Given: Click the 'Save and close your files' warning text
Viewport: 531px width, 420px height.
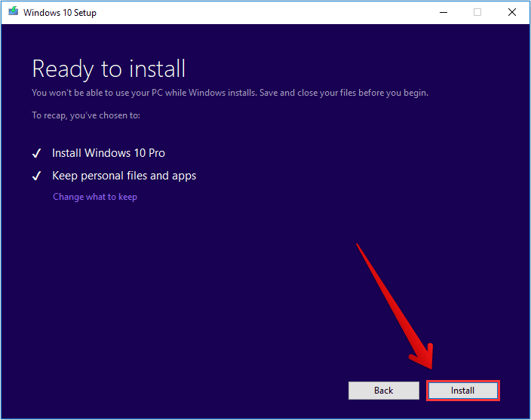Looking at the screenshot, I should tap(344, 93).
